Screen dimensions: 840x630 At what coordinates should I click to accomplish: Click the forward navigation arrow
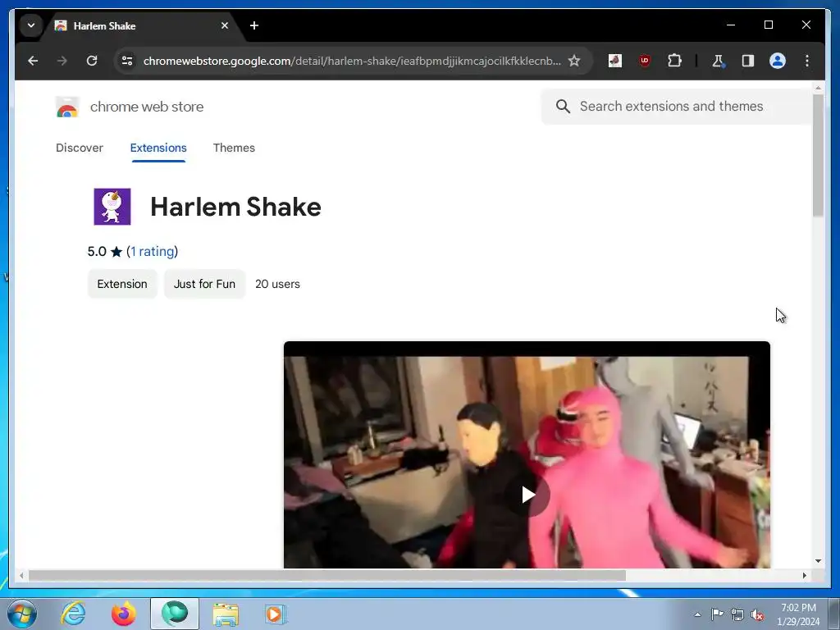(62, 61)
